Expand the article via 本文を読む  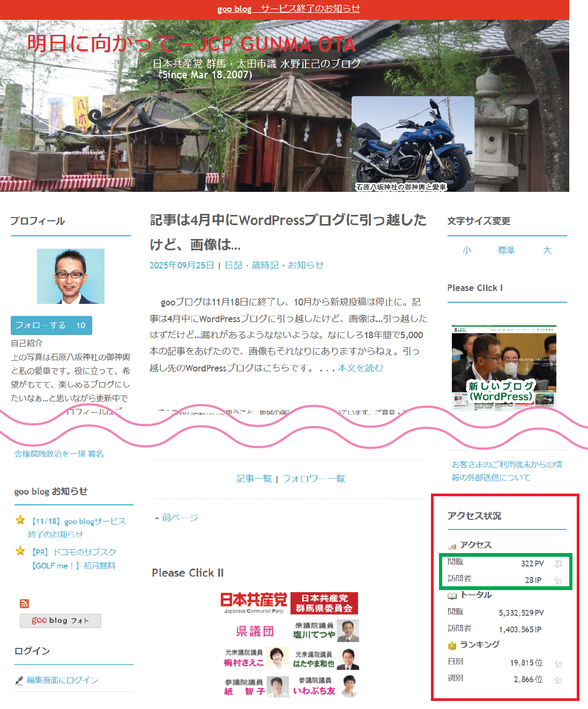click(360, 368)
